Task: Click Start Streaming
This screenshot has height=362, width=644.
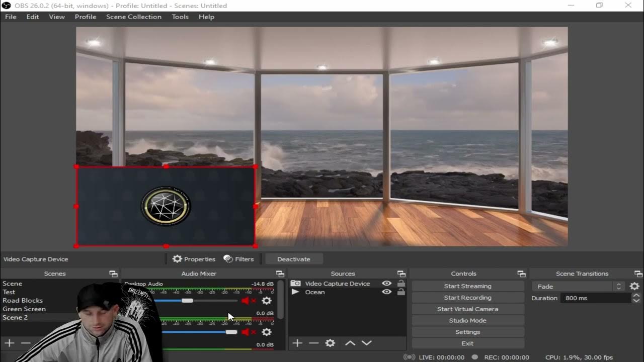Action: [x=468, y=286]
